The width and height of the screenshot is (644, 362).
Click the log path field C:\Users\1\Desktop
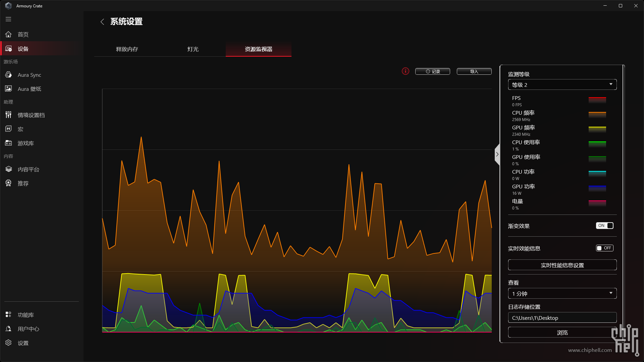[562, 318]
